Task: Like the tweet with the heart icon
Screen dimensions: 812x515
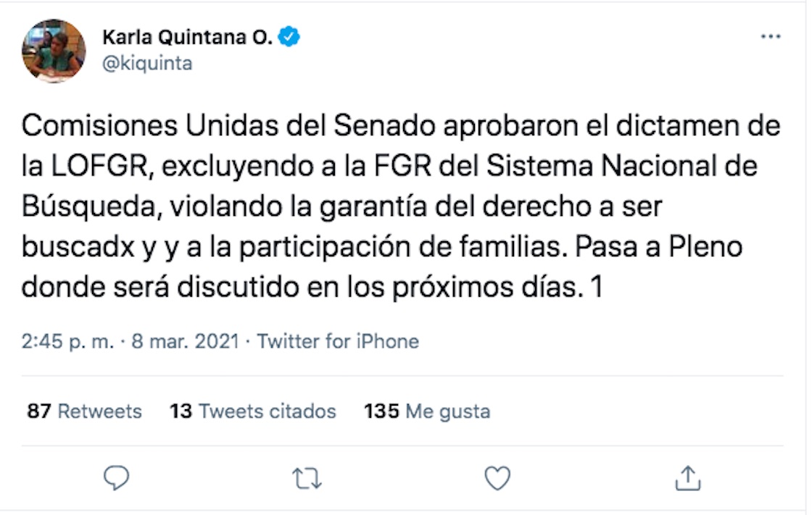Action: 497,478
